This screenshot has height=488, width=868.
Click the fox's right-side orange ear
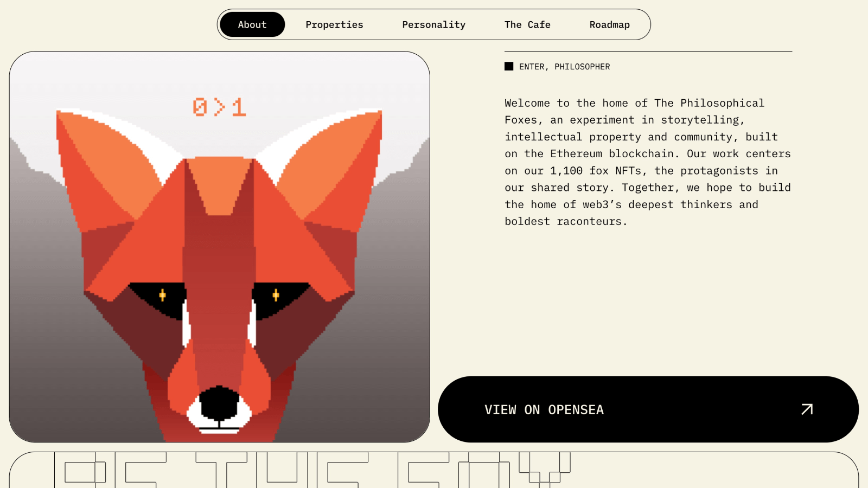[331, 168]
